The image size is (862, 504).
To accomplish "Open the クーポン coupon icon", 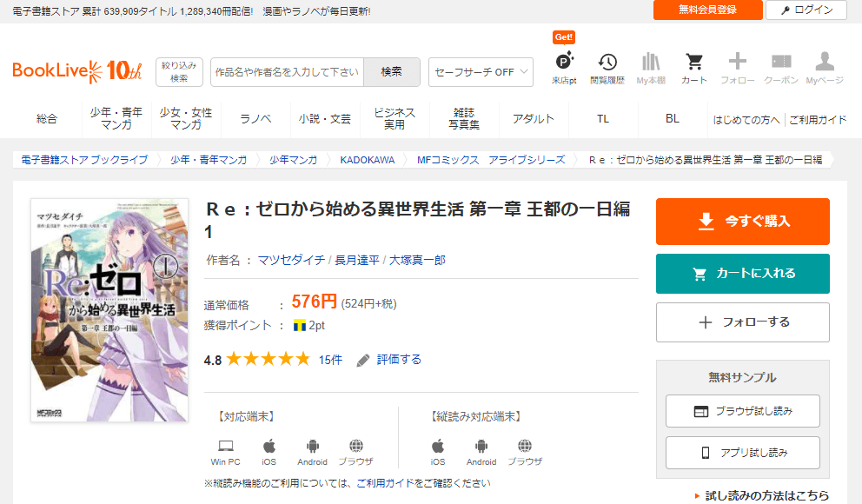I will [x=781, y=66].
